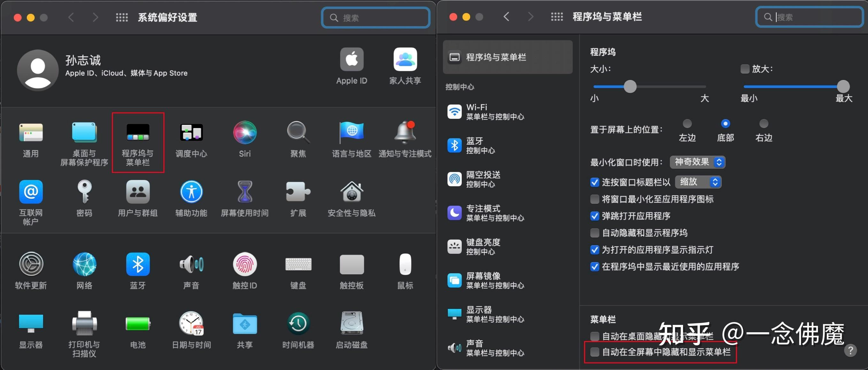Go back in 程序坞与菜单栏 window

coord(506,17)
